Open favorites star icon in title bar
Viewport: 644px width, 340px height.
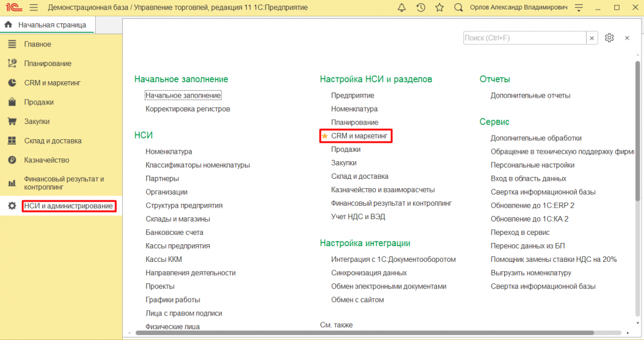439,8
